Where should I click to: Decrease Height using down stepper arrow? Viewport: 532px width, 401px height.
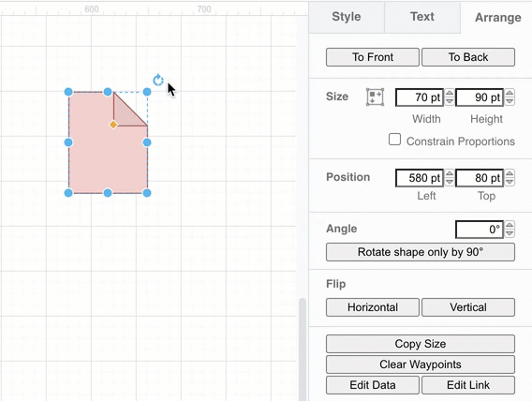510,101
